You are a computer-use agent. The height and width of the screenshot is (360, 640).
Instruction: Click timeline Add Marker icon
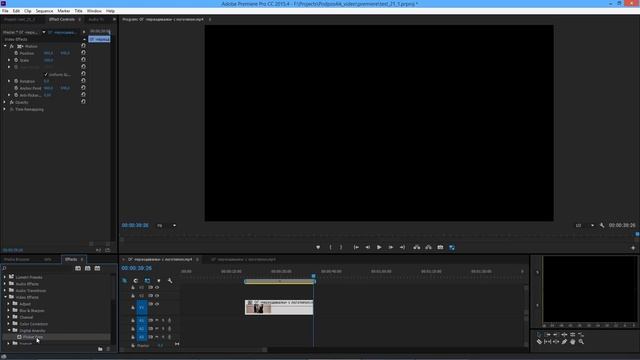[159, 281]
